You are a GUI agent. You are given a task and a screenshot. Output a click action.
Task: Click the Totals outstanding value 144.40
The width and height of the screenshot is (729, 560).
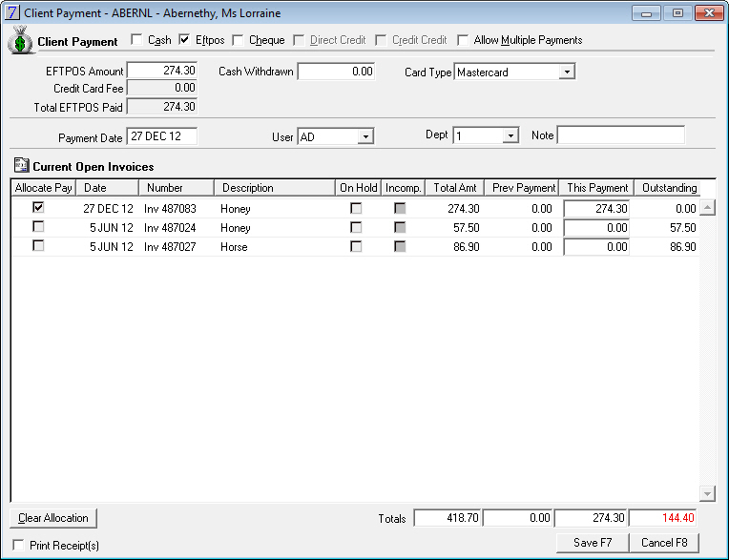click(663, 518)
